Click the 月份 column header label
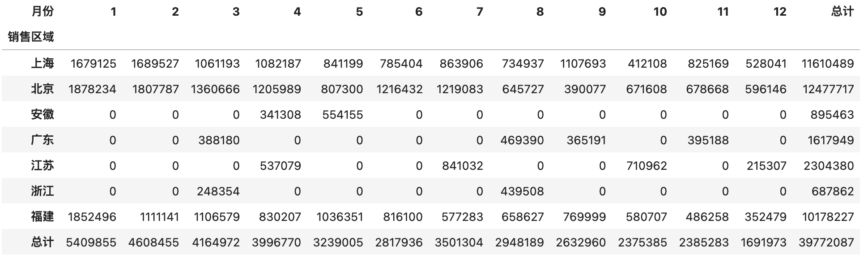 (x=43, y=12)
